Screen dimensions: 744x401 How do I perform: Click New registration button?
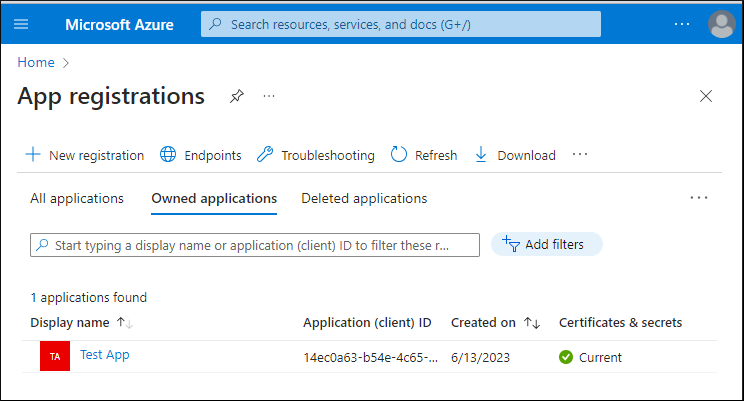point(84,155)
